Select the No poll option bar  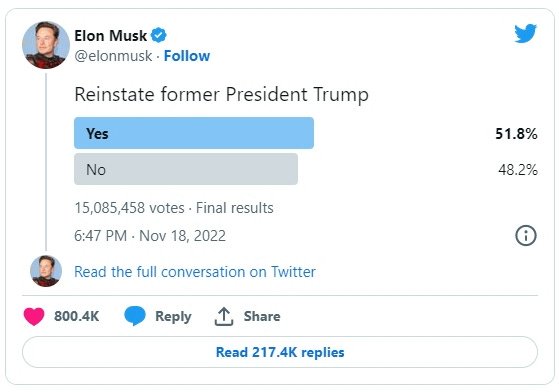(186, 169)
